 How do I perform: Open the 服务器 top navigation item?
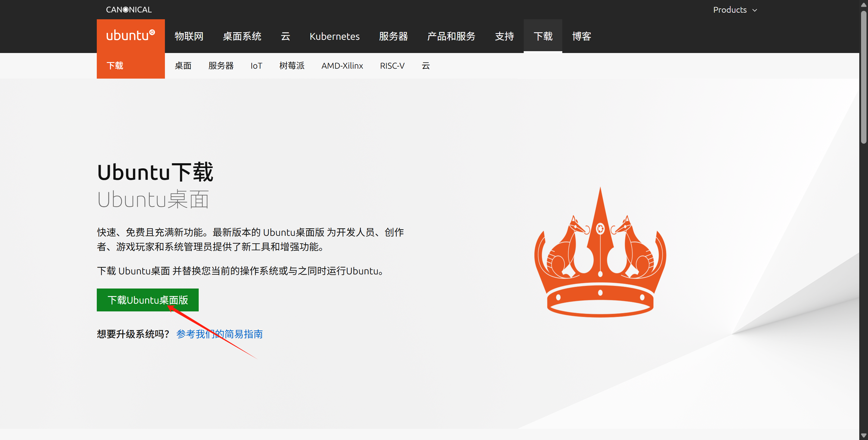click(393, 36)
